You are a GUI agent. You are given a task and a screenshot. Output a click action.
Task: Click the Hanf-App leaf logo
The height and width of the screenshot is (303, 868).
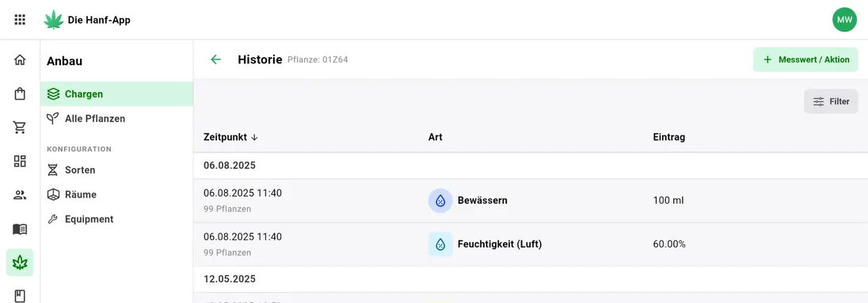click(x=54, y=20)
